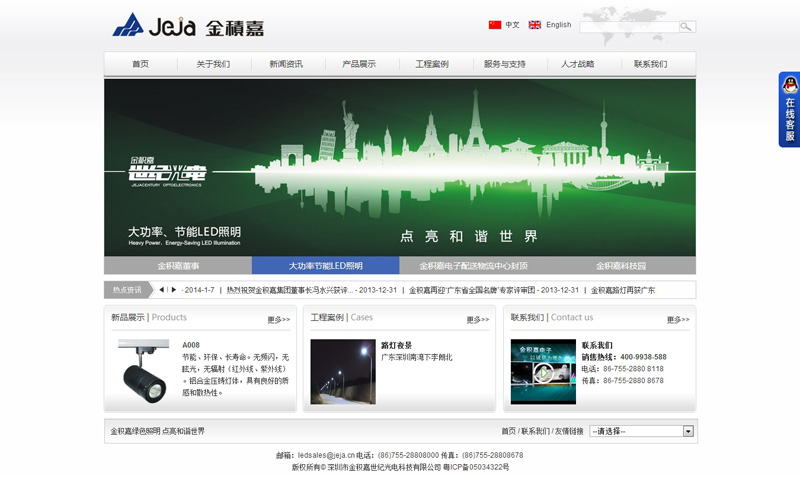Viewport: 800px width, 479px height.
Task: Open the A008 track light product thumbnail
Action: pyautogui.click(x=143, y=371)
